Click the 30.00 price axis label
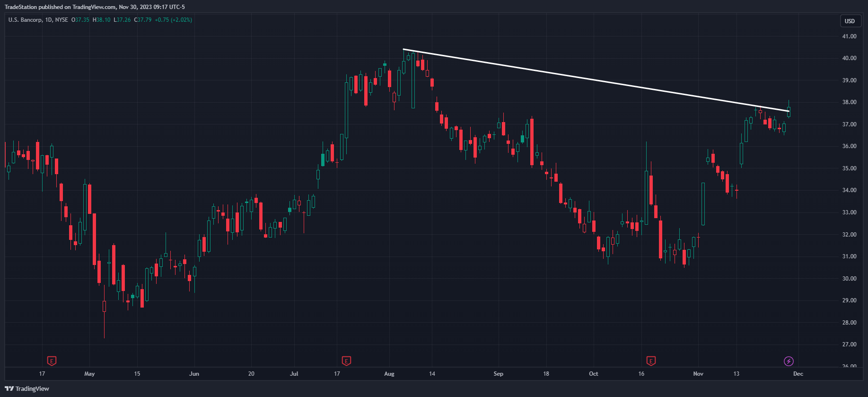This screenshot has height=397, width=868. click(850, 279)
